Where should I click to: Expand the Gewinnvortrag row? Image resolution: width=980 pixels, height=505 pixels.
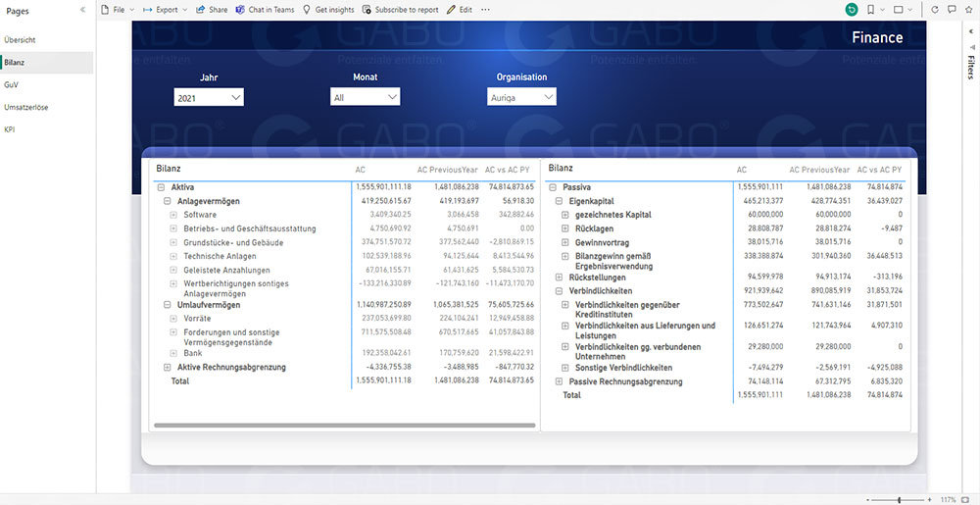pyautogui.click(x=565, y=242)
